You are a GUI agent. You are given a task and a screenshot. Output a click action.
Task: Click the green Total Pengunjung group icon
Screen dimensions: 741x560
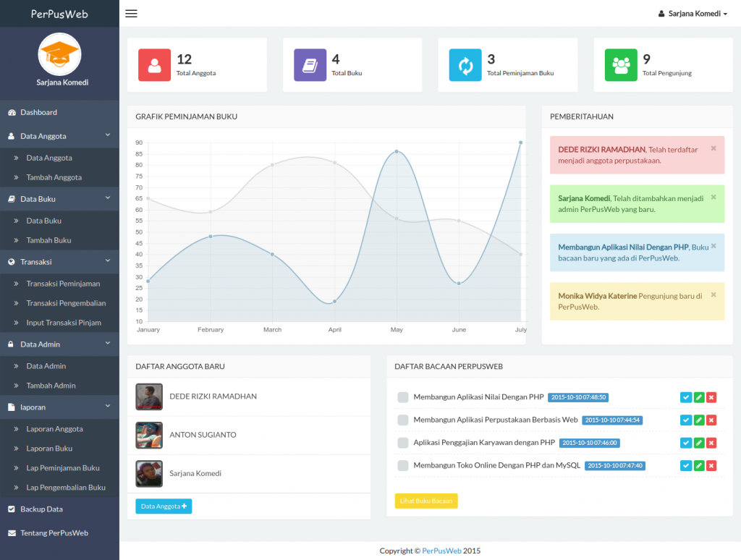click(x=621, y=65)
